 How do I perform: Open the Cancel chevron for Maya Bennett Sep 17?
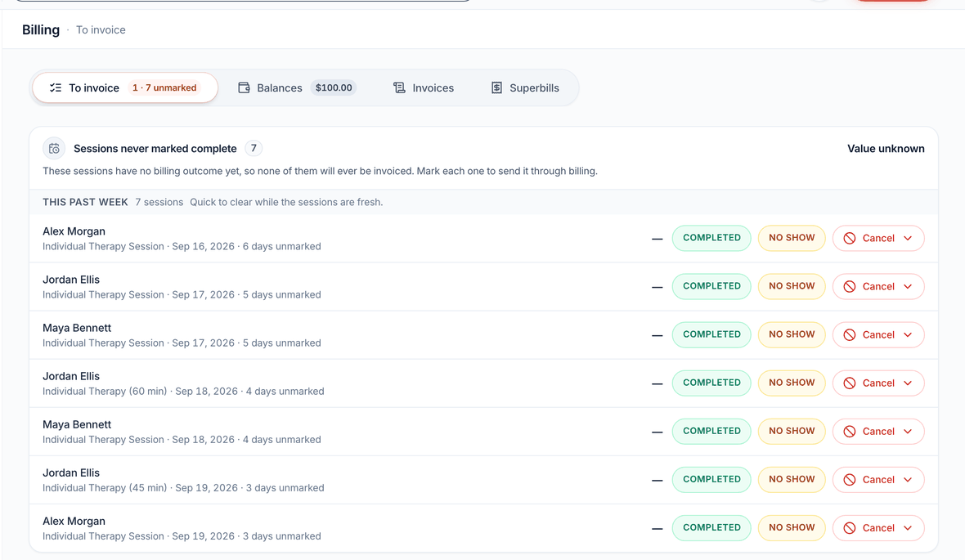click(908, 334)
